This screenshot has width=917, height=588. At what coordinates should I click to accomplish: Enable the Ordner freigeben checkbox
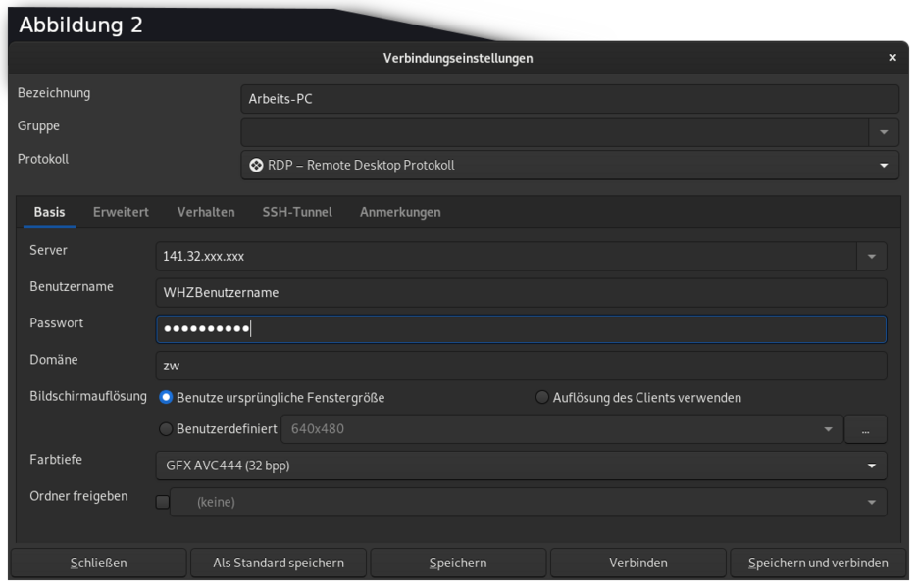(163, 502)
